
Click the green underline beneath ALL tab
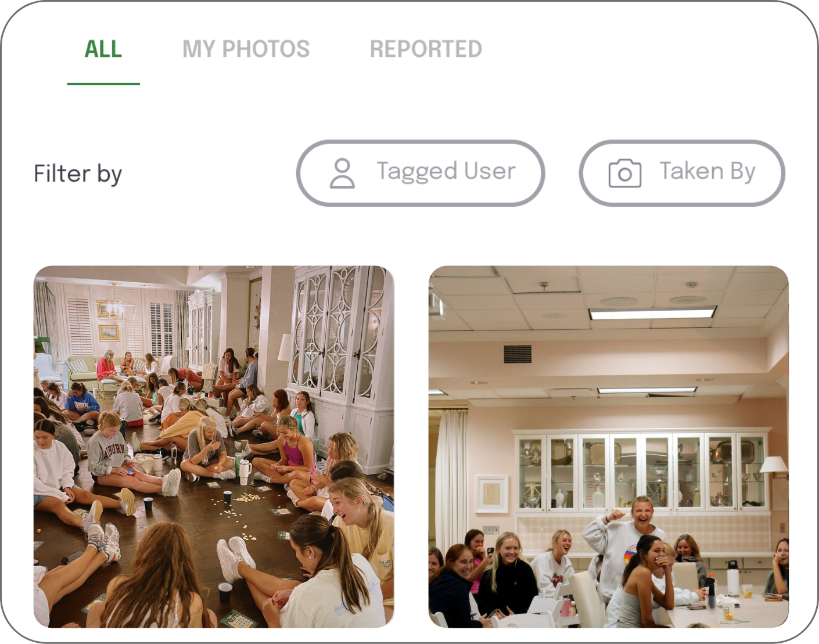(x=103, y=84)
